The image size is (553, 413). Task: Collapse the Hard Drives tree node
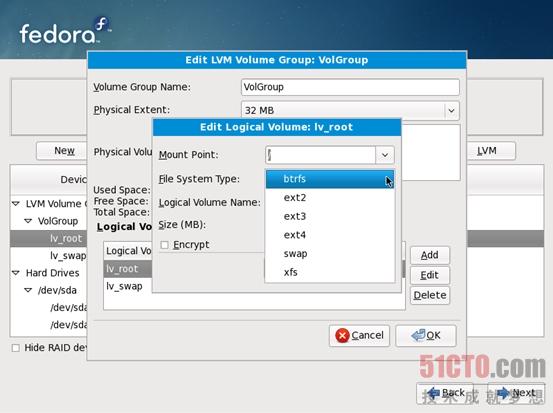[16, 273]
